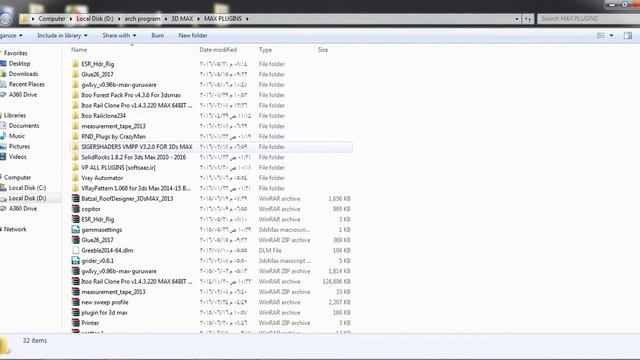Open the Documents library
This screenshot has height=360, width=640.
coord(24,126)
